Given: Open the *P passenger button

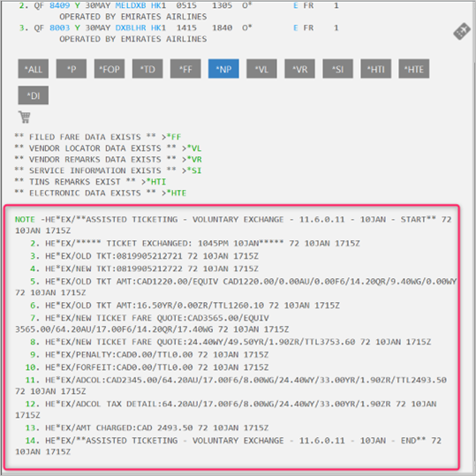Looking at the screenshot, I should 72,69.
